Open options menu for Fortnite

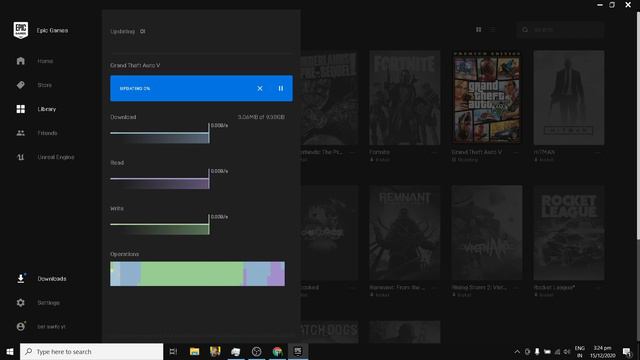[435, 152]
